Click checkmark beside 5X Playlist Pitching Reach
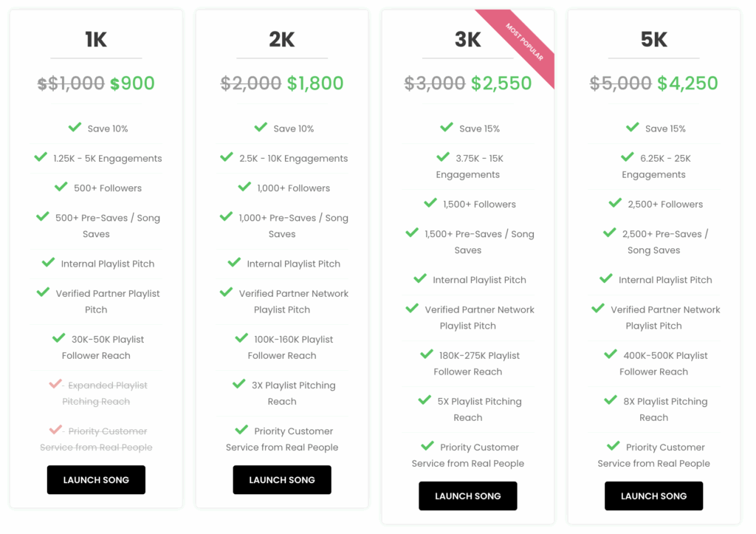 tap(425, 401)
